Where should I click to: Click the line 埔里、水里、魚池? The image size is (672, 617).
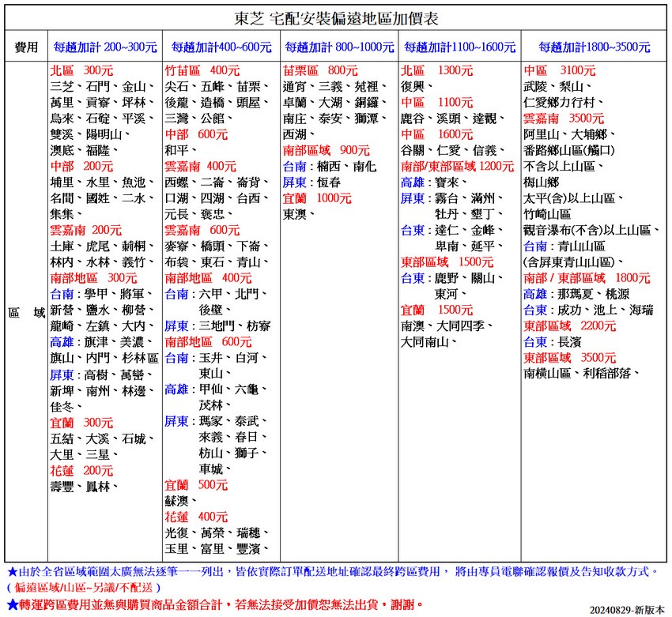coord(102,182)
